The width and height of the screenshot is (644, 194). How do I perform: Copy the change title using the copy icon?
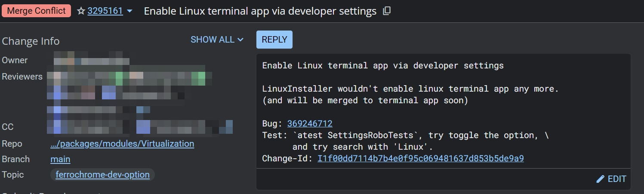pos(387,11)
